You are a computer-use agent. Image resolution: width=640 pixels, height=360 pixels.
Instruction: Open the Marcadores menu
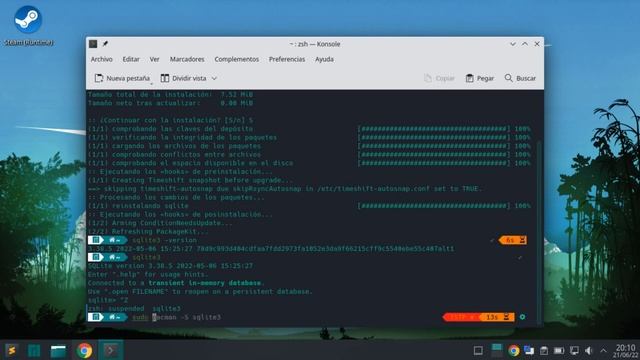pyautogui.click(x=187, y=59)
